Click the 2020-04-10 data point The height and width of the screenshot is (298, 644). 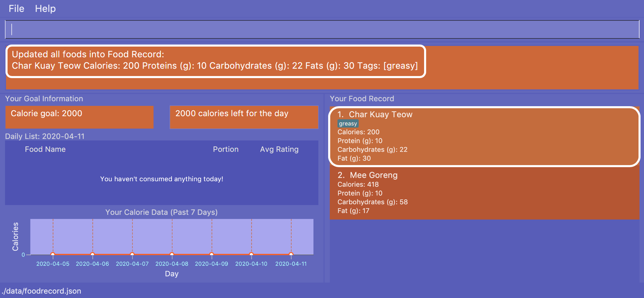click(x=251, y=254)
